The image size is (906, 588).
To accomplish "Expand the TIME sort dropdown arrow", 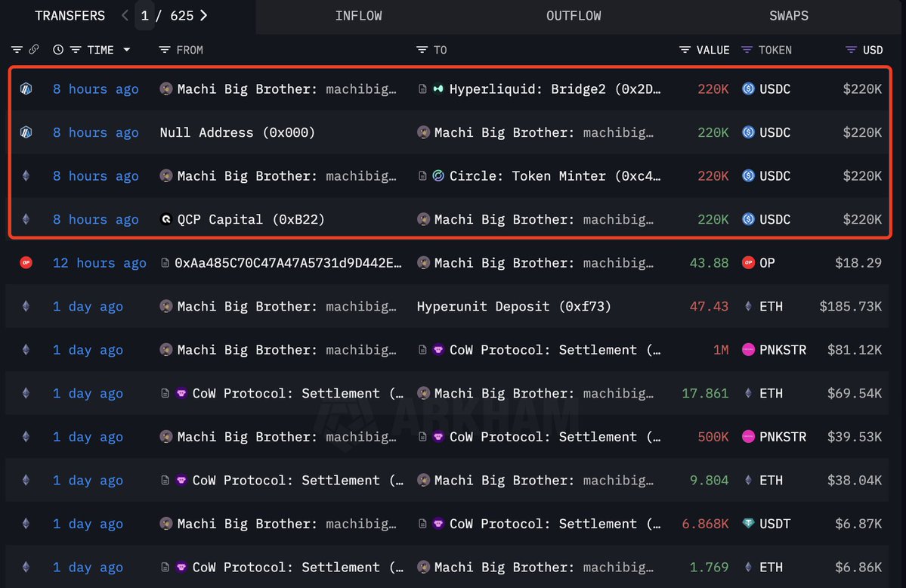I will point(126,50).
